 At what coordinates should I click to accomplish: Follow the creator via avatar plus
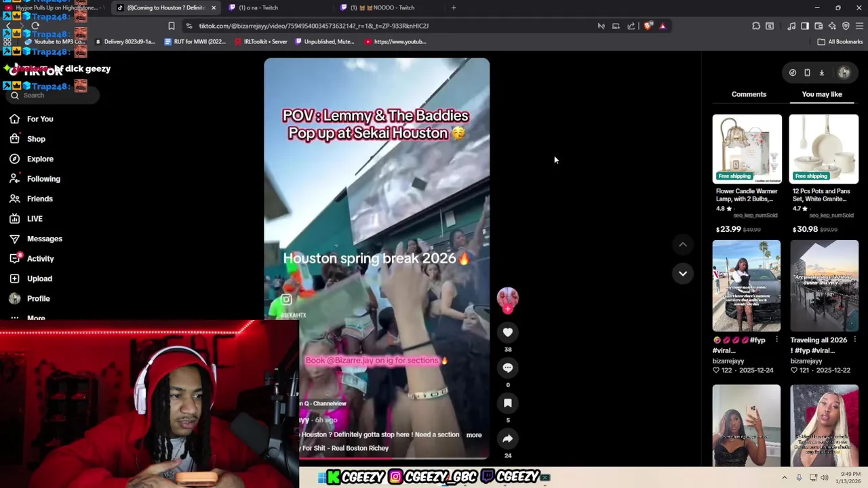point(507,309)
